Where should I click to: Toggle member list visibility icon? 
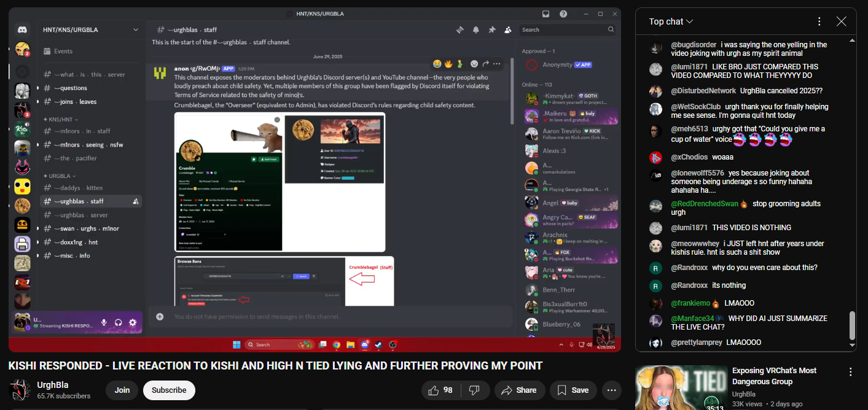[507, 29]
